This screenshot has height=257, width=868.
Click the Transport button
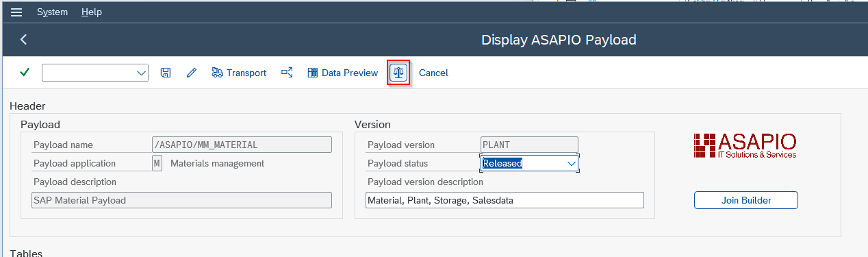click(239, 73)
